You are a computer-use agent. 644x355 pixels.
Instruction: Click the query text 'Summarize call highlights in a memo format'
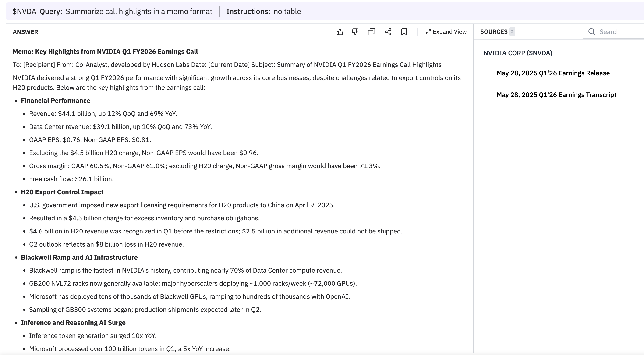139,11
